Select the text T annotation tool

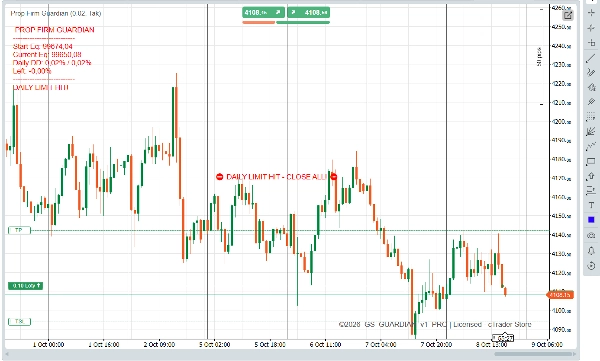tap(591, 205)
